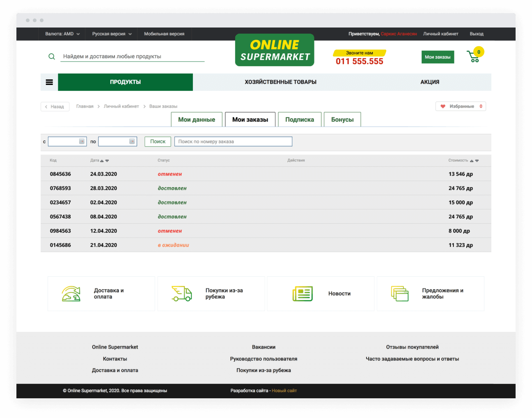Click the search magnifier icon
This screenshot has width=532, height=418.
pos(52,57)
